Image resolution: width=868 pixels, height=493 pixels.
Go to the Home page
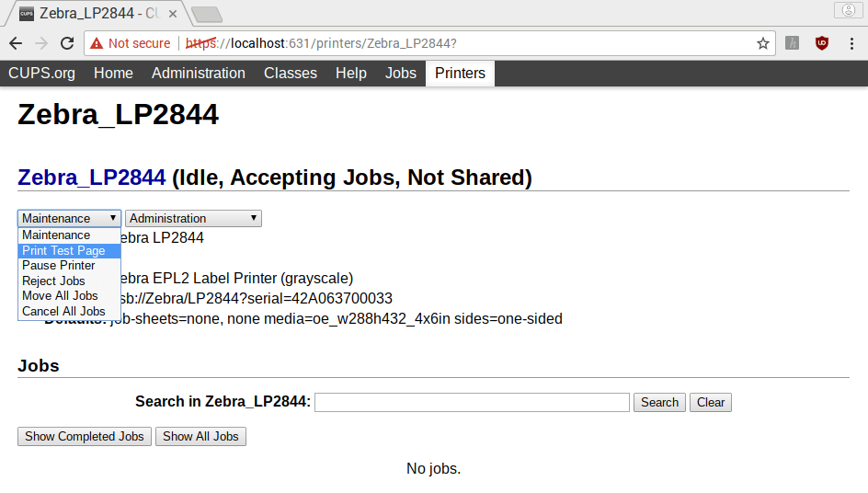pos(113,73)
